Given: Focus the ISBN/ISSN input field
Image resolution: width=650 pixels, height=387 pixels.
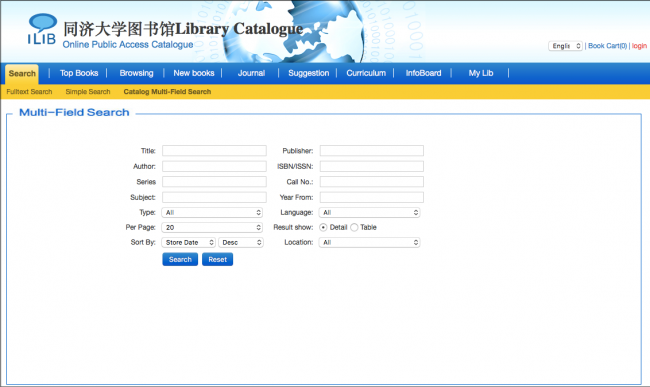Looking at the screenshot, I should 371,167.
